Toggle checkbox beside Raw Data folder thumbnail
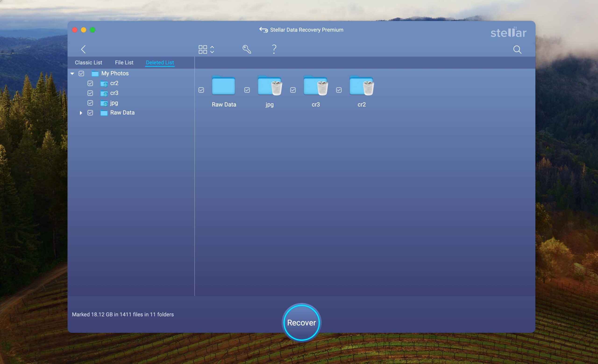Screen dimensions: 598x364 pyautogui.click(x=201, y=90)
